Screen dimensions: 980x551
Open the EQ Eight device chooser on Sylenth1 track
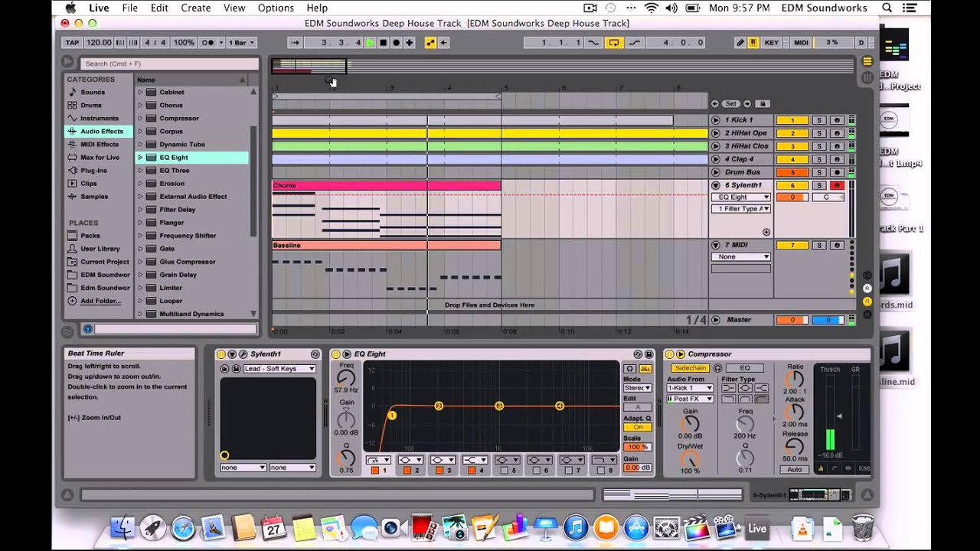[741, 197]
